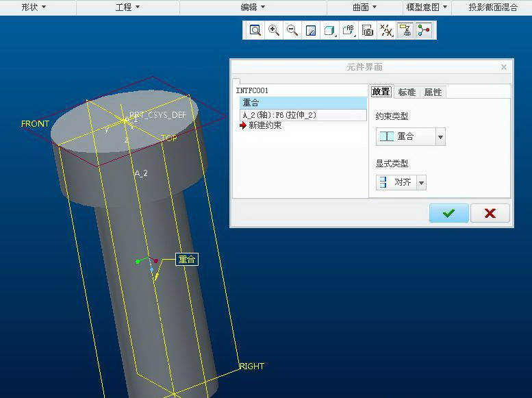Image resolution: width=532 pixels, height=398 pixels.
Task: Click the Zoom Out magnifier icon
Action: [292, 30]
